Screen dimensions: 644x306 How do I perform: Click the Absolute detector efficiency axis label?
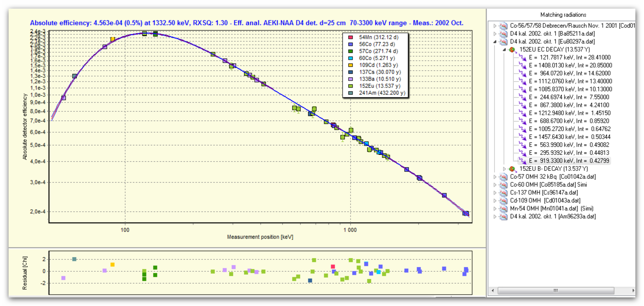25,127
